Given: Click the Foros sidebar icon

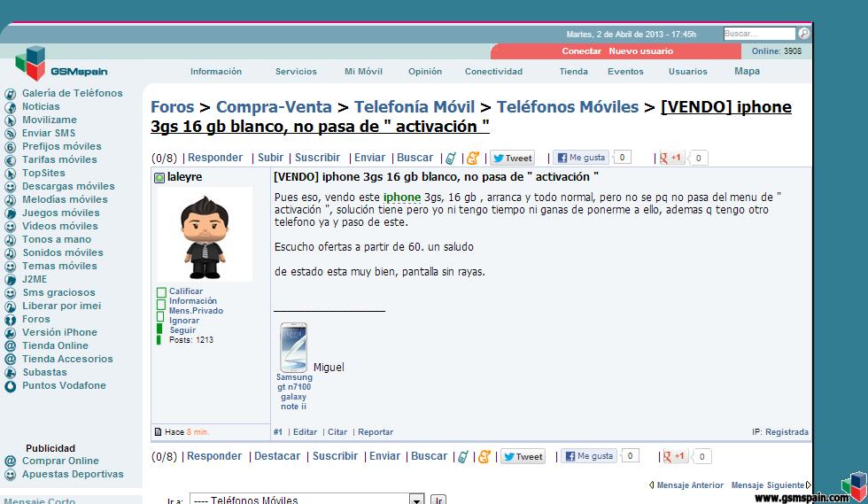Looking at the screenshot, I should click(x=10, y=320).
